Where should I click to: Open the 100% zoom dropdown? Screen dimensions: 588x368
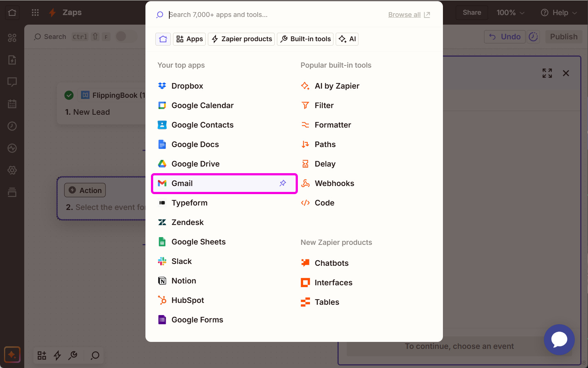tap(511, 12)
